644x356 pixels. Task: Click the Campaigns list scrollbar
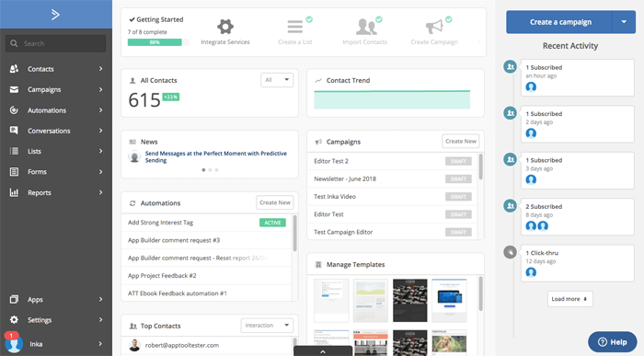tap(480, 167)
